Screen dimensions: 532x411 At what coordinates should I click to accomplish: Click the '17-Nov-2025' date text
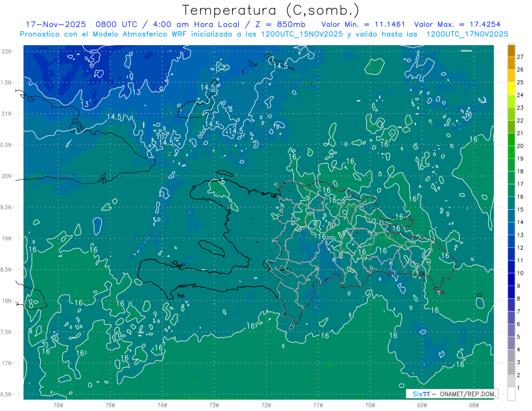(56, 24)
